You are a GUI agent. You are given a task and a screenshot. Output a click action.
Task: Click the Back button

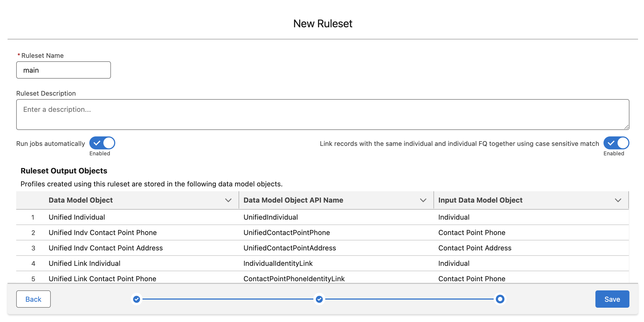(33, 299)
